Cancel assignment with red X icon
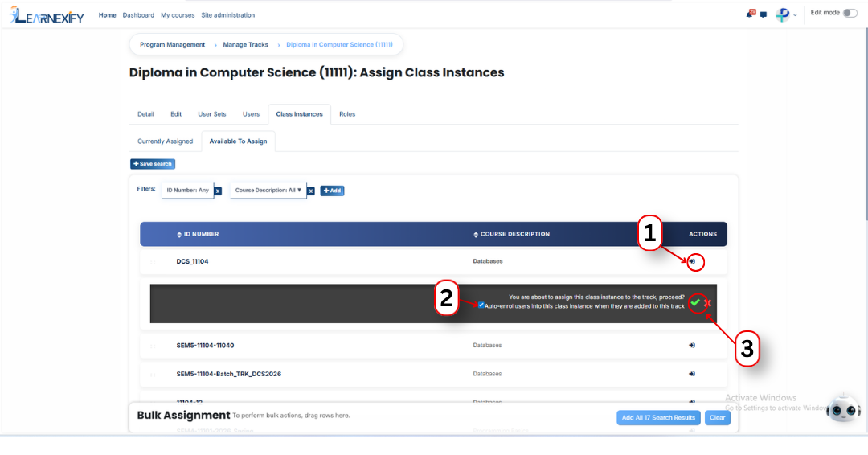Screen dimensions: 868x455 [x=707, y=303]
